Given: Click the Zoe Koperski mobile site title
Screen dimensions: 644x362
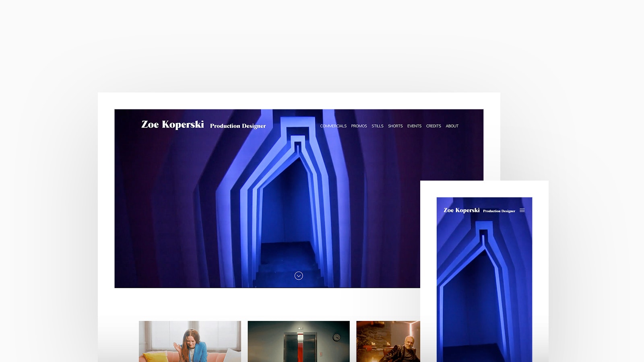Looking at the screenshot, I should [462, 210].
